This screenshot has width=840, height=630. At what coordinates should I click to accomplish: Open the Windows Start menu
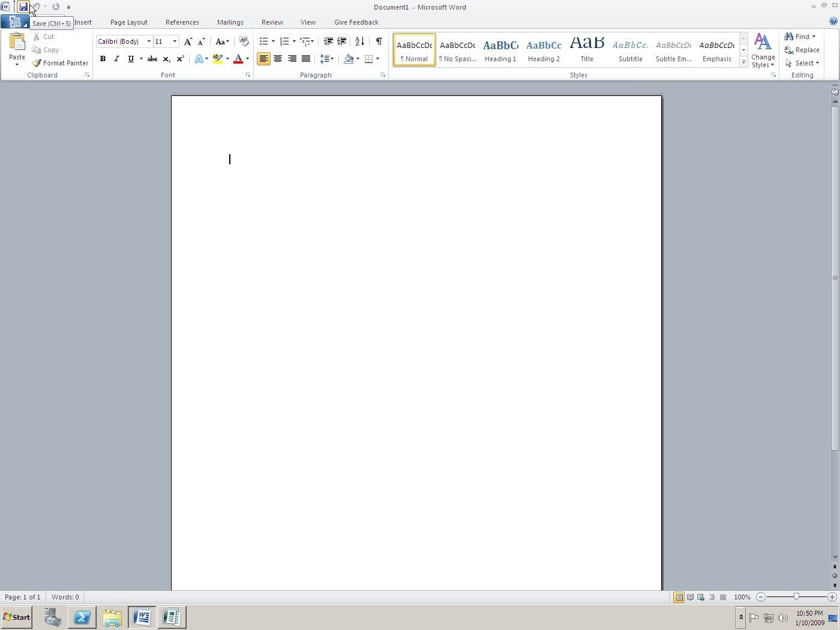[x=16, y=617]
